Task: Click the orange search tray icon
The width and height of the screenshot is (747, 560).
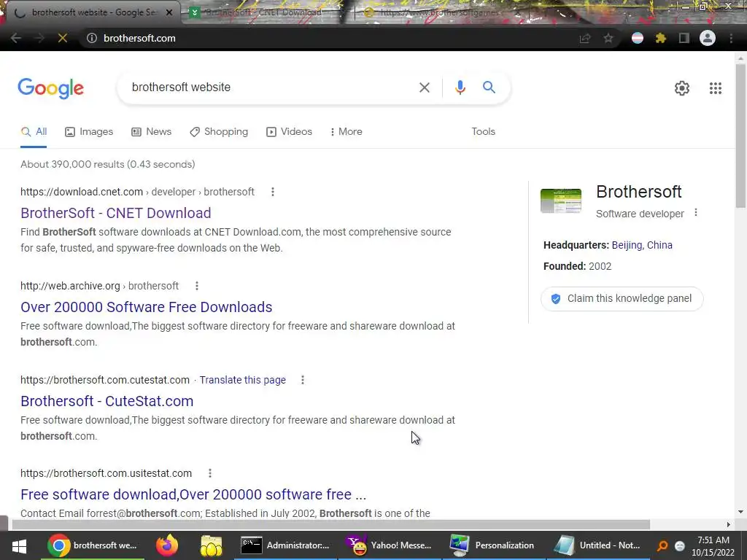Action: coord(662,546)
